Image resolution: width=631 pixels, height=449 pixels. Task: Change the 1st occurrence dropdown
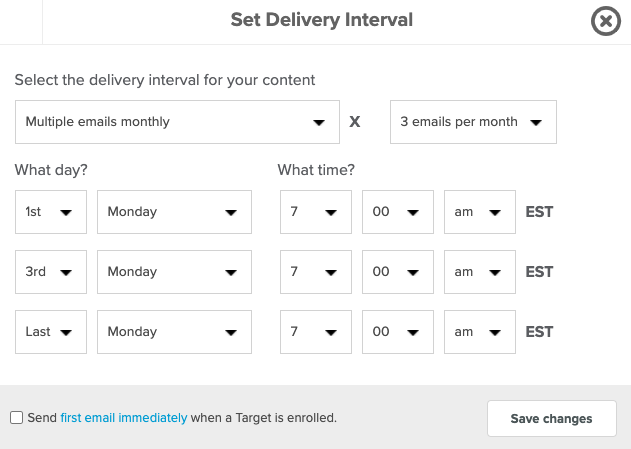pyautogui.click(x=51, y=212)
